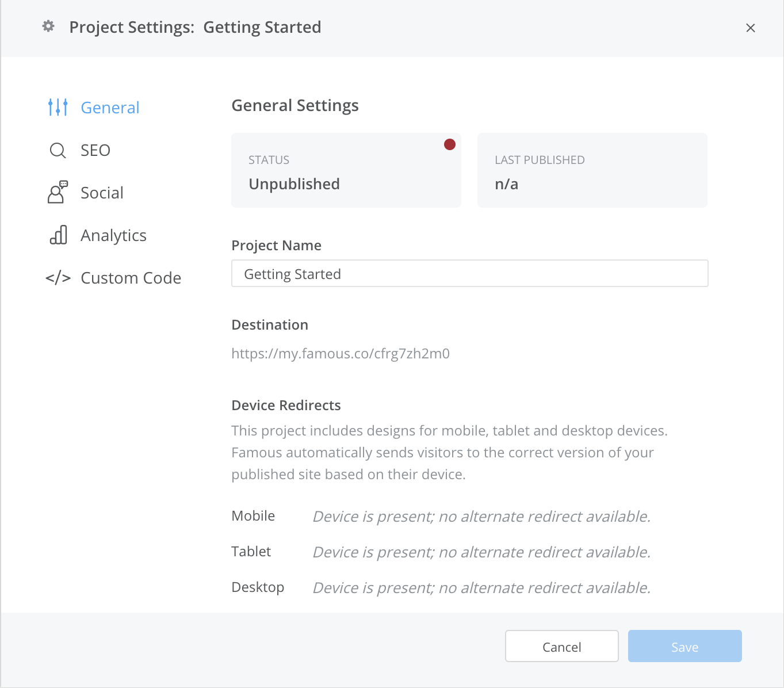Screen dimensions: 784x688
Task: Click the Save button
Action: [684, 647]
